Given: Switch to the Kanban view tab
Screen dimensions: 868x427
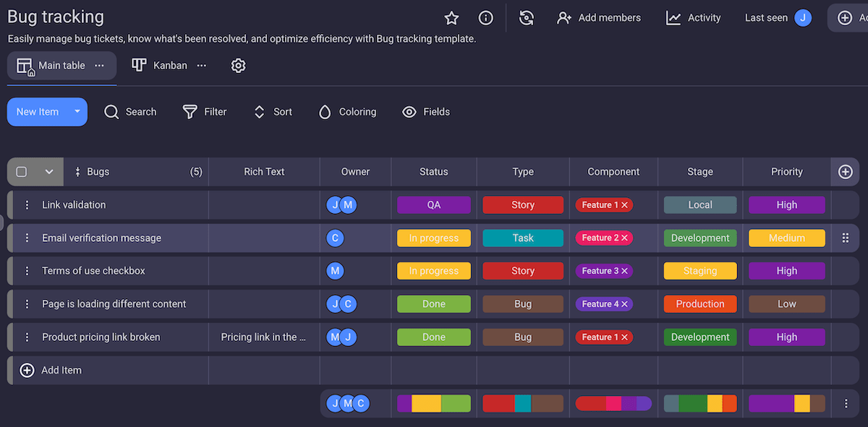Looking at the screenshot, I should coord(161,66).
